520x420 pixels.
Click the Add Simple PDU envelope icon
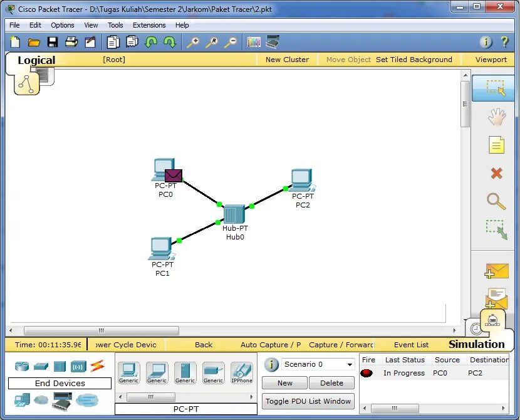tap(496, 271)
